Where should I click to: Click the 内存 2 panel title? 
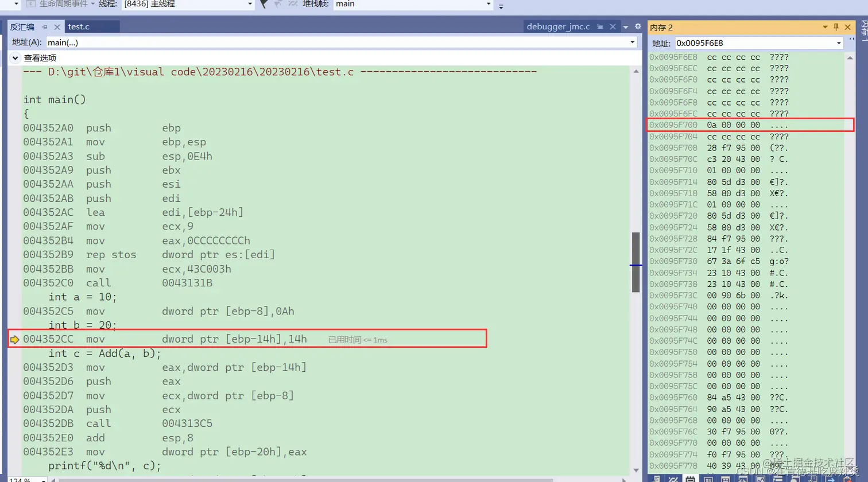[x=661, y=28]
